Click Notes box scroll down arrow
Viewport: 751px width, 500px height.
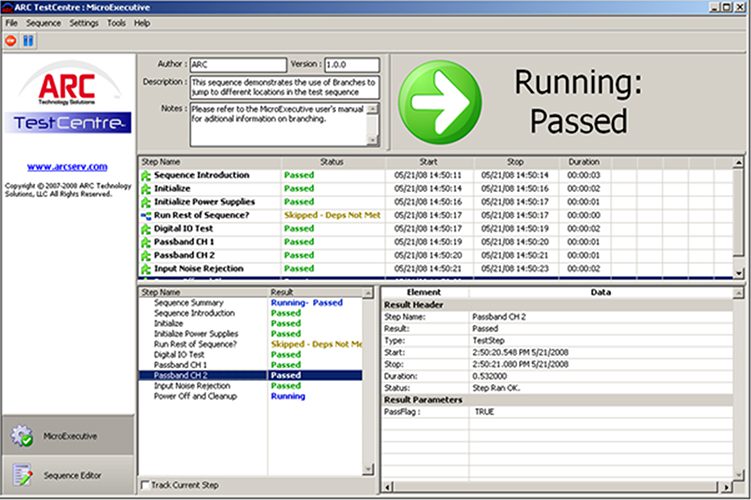click(372, 140)
